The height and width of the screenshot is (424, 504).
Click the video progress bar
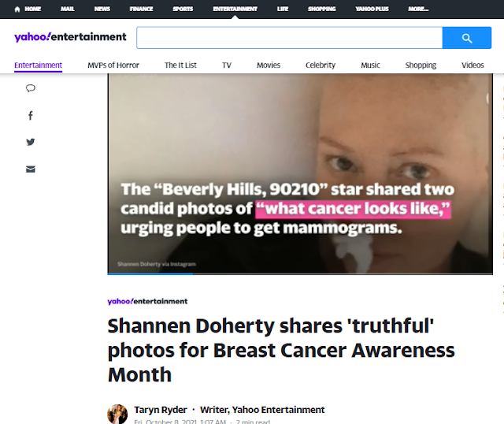tap(300, 273)
